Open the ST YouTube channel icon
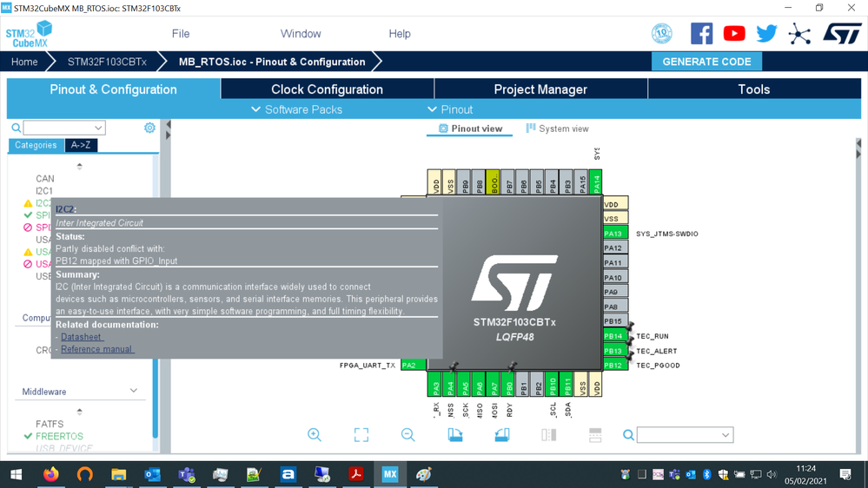Screen dimensions: 868x488 click(x=734, y=34)
